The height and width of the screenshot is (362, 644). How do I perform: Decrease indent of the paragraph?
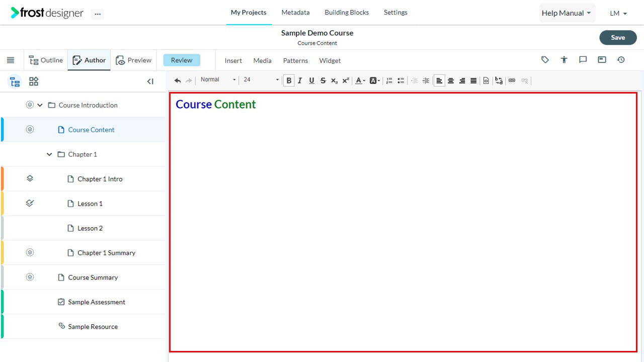click(415, 80)
